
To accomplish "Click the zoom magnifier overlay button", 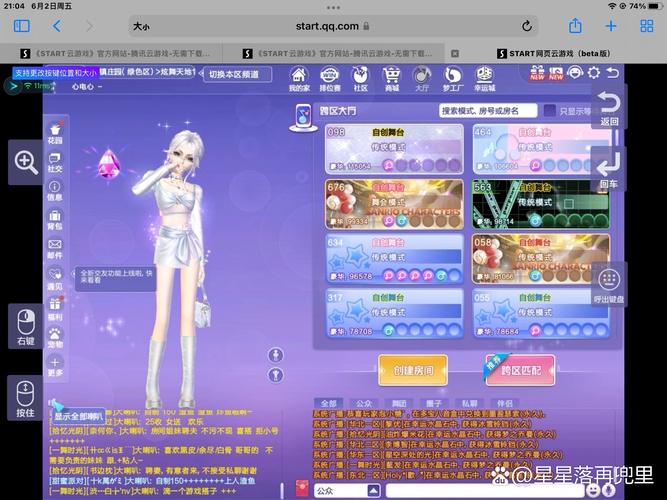I will 26,163.
